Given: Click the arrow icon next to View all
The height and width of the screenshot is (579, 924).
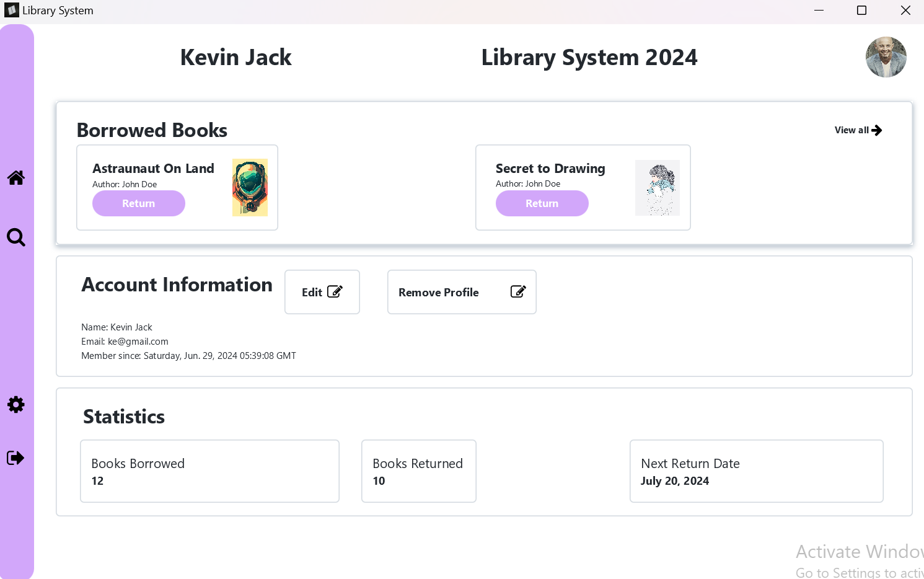Looking at the screenshot, I should (877, 130).
